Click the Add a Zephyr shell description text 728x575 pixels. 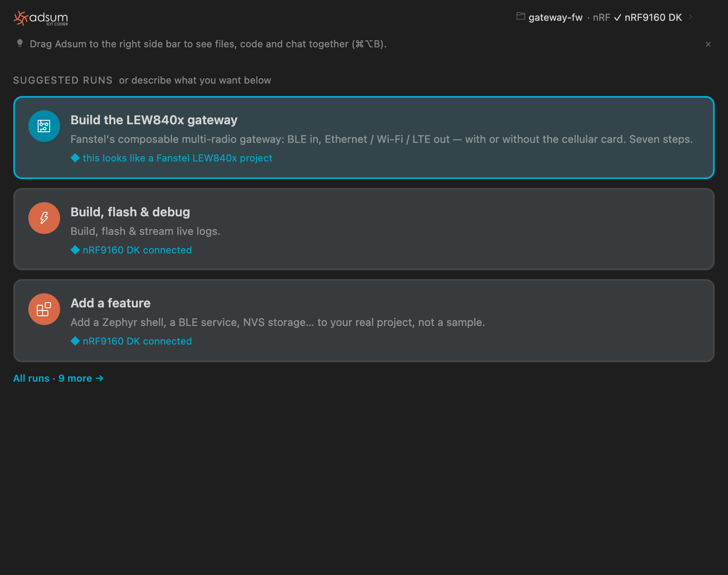(x=278, y=322)
